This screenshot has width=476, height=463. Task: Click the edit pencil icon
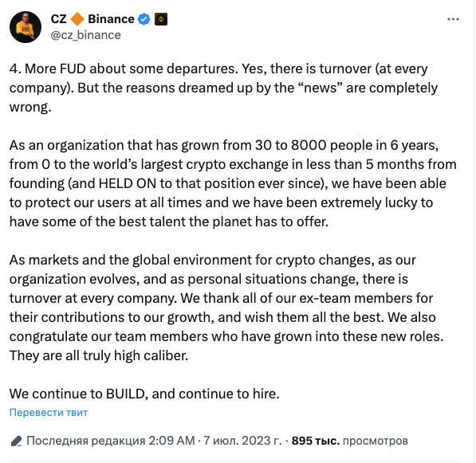pyautogui.click(x=16, y=441)
